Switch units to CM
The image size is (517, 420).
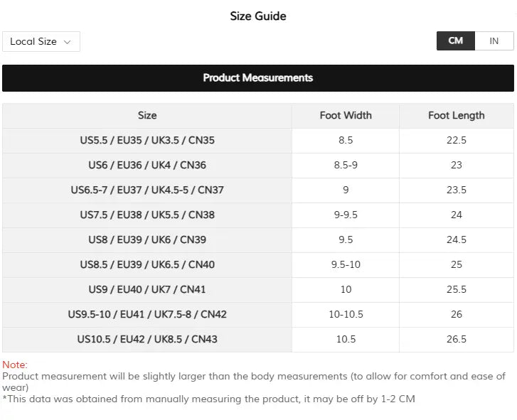coord(456,41)
